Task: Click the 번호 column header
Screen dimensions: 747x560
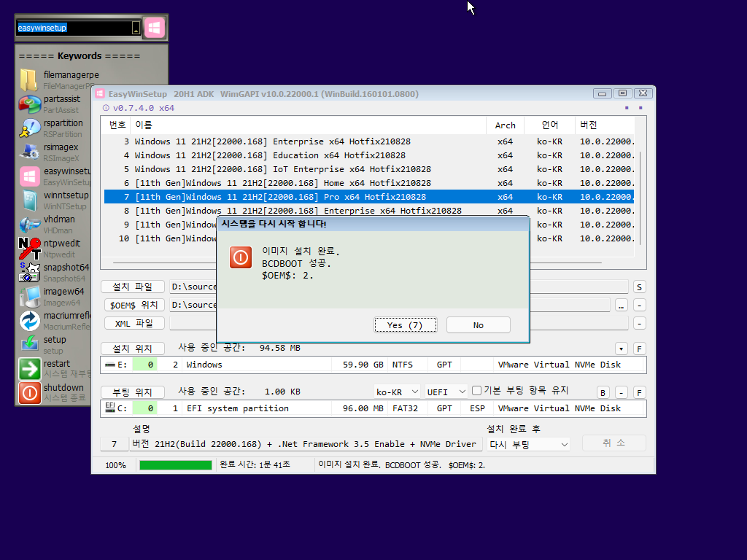Action: pyautogui.click(x=117, y=125)
